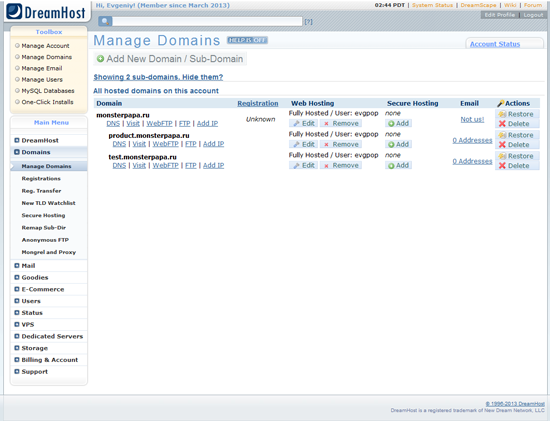550x421 pixels.
Task: Visit product.monsterpapa.ru site
Action: (x=139, y=144)
